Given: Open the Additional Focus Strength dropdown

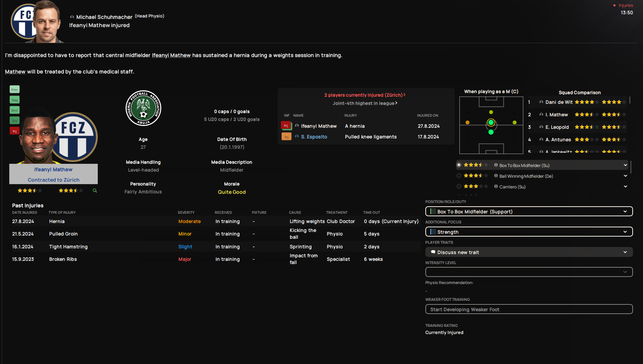Looking at the screenshot, I should (529, 232).
